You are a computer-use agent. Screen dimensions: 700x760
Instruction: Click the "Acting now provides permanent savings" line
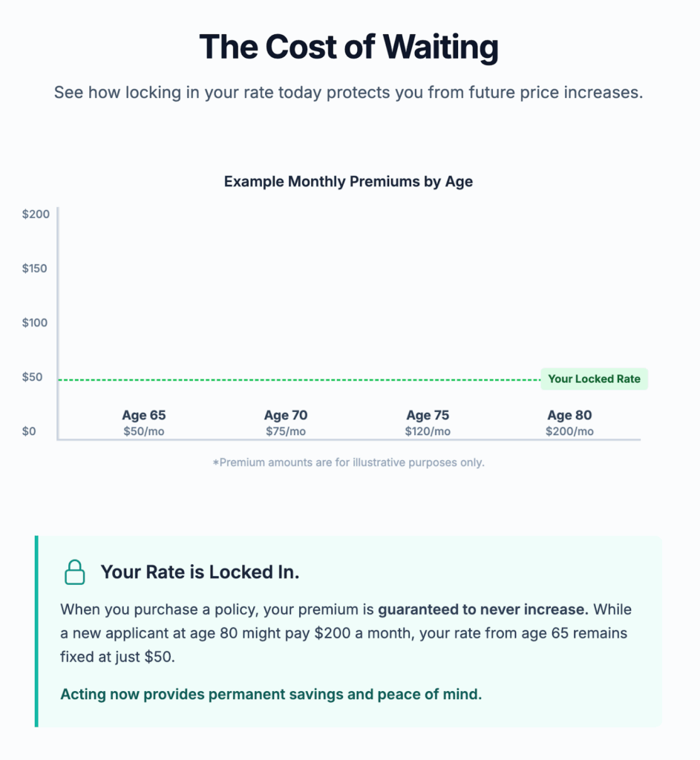coord(271,695)
